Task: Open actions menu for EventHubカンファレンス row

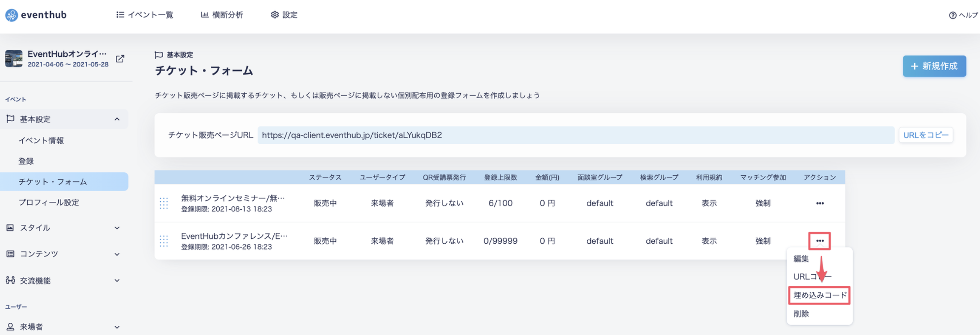Action: click(820, 241)
